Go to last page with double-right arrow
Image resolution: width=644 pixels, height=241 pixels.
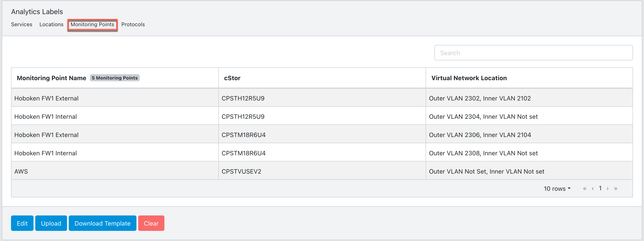point(616,189)
